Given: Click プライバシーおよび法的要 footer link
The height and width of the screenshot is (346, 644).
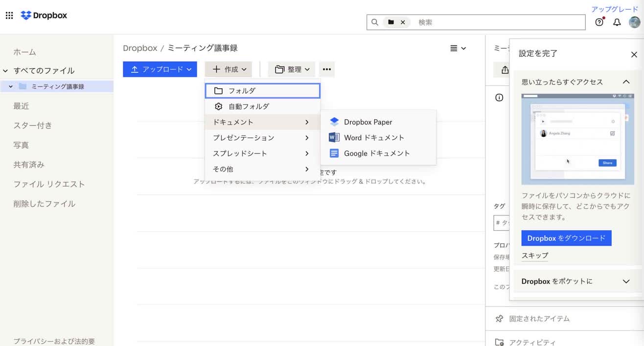Looking at the screenshot, I should pos(54,341).
